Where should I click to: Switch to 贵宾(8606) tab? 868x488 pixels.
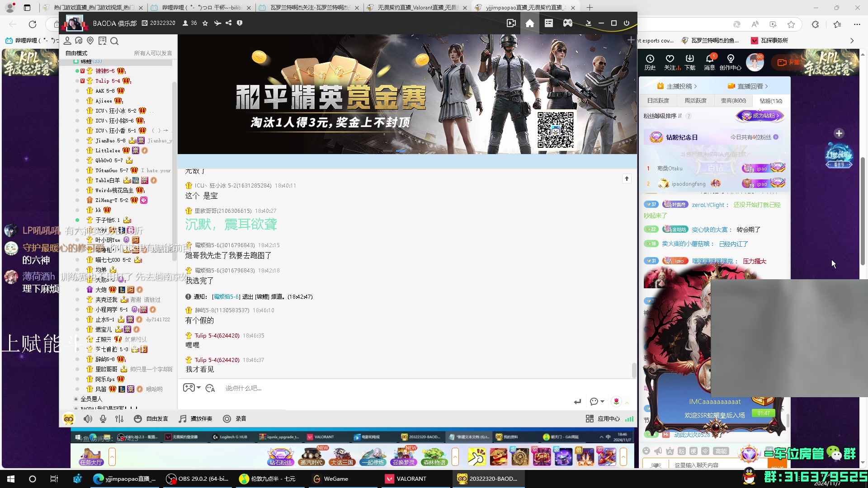[x=733, y=101]
